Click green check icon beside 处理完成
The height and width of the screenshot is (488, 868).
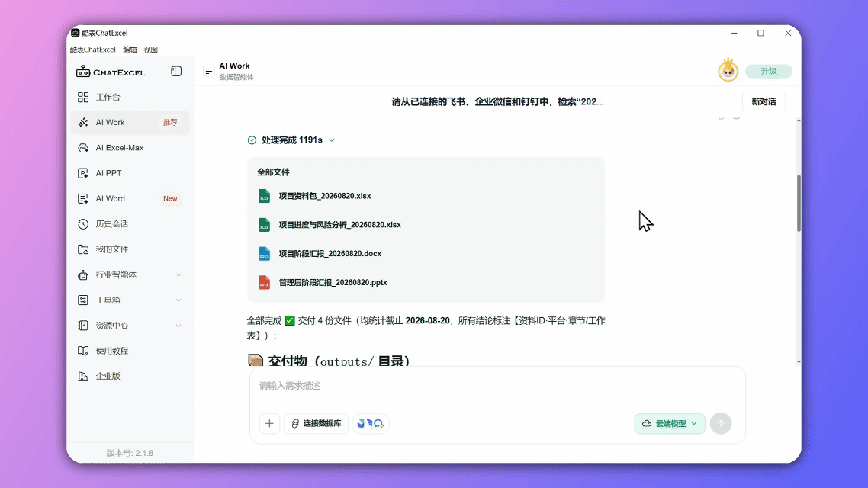pos(252,140)
